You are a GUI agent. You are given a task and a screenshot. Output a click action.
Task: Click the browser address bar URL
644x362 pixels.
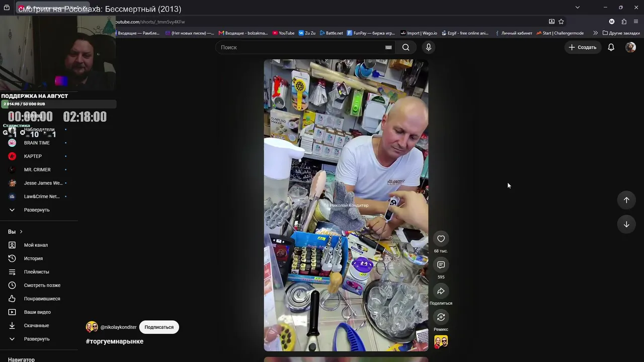pos(149,22)
